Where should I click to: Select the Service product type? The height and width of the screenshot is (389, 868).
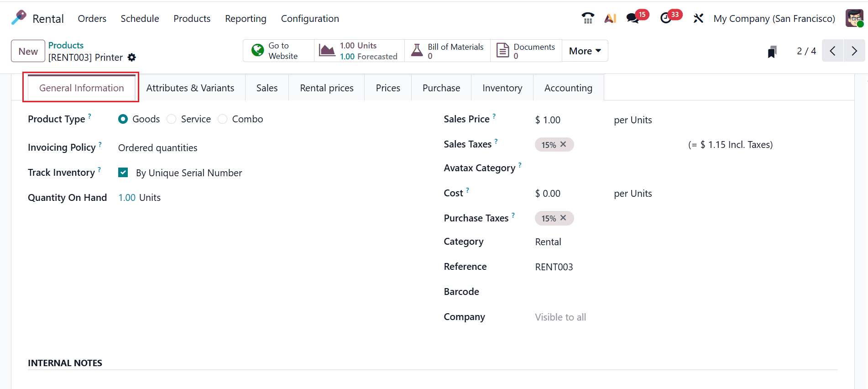(x=172, y=119)
